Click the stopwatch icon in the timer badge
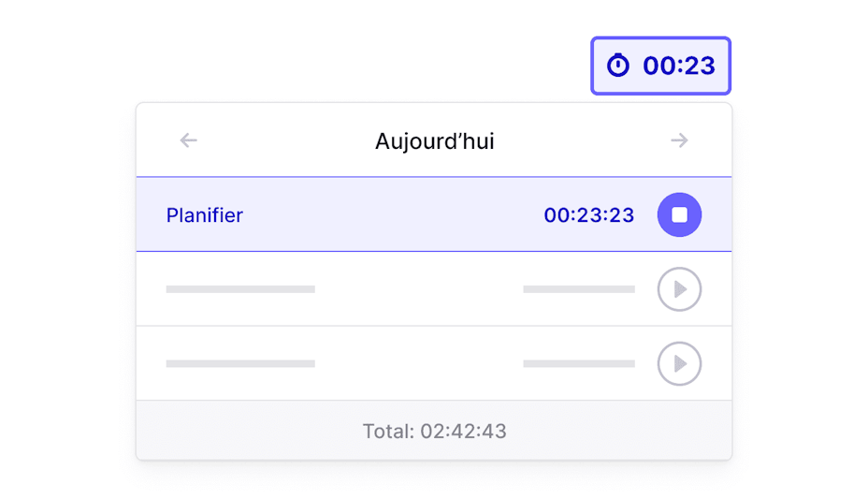The height and width of the screenshot is (499, 868). [618, 66]
